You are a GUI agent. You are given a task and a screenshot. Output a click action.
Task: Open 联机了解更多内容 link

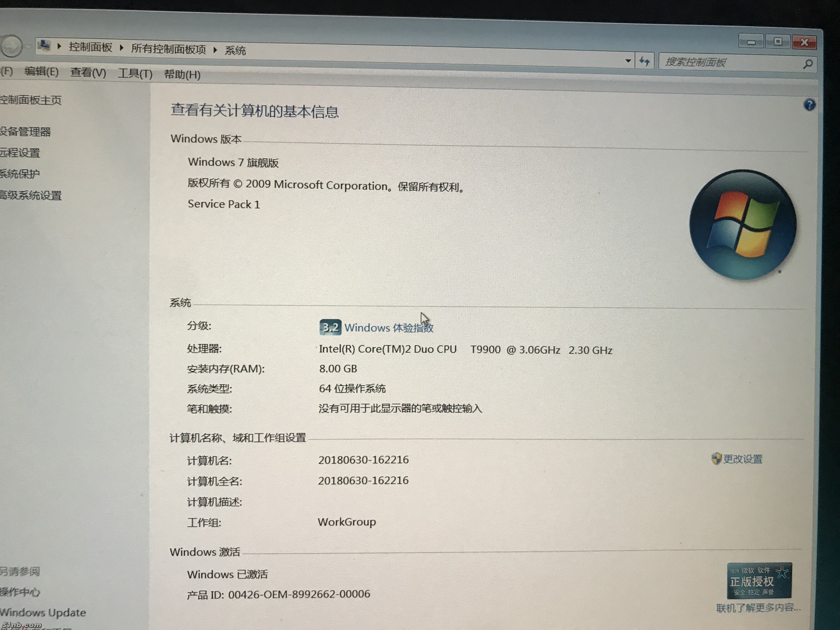(758, 608)
